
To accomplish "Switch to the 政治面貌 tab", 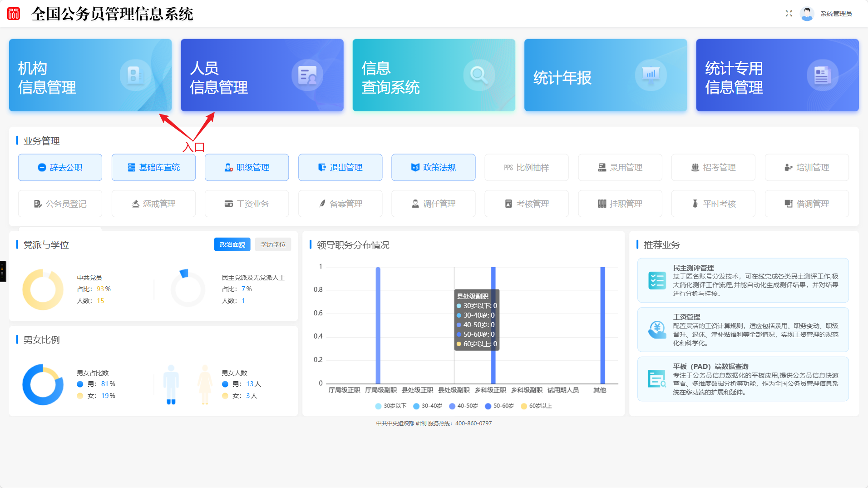I will pyautogui.click(x=232, y=244).
